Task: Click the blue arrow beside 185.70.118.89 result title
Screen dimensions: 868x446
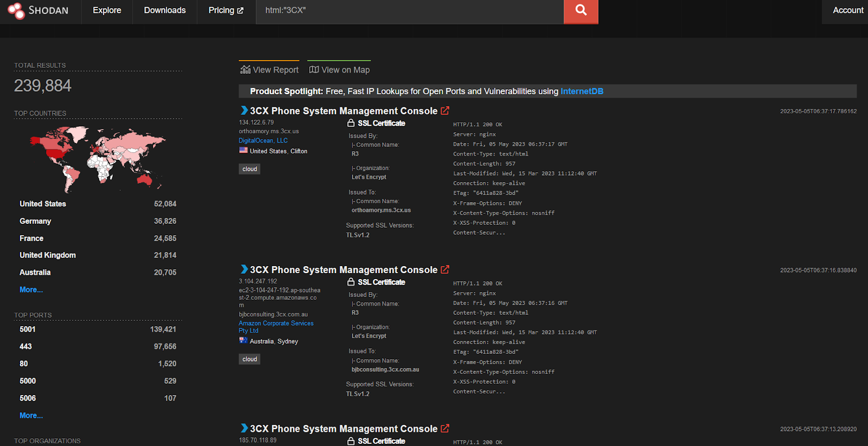Action: click(x=244, y=428)
